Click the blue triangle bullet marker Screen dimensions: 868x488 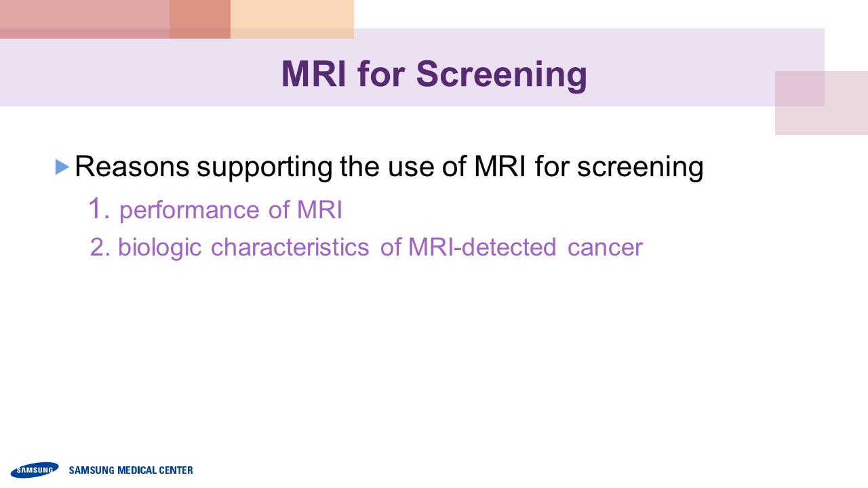pyautogui.click(x=62, y=167)
